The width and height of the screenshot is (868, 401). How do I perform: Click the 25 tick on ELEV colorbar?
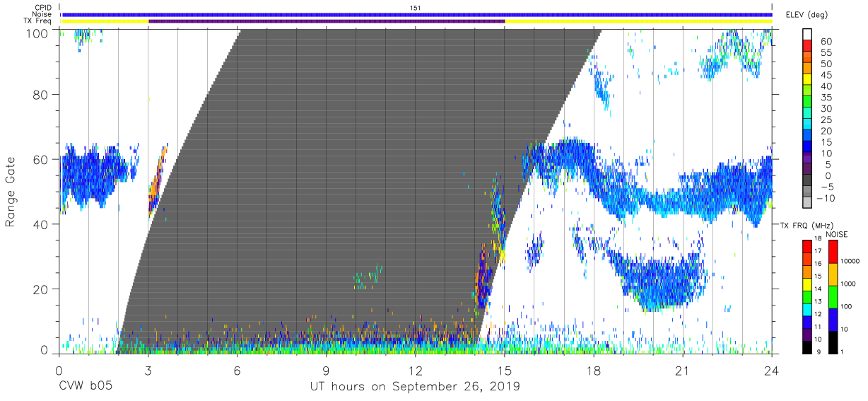pos(828,120)
